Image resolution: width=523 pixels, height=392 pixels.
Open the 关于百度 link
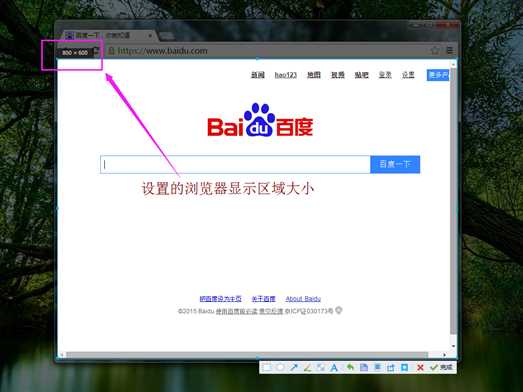pyautogui.click(x=264, y=299)
